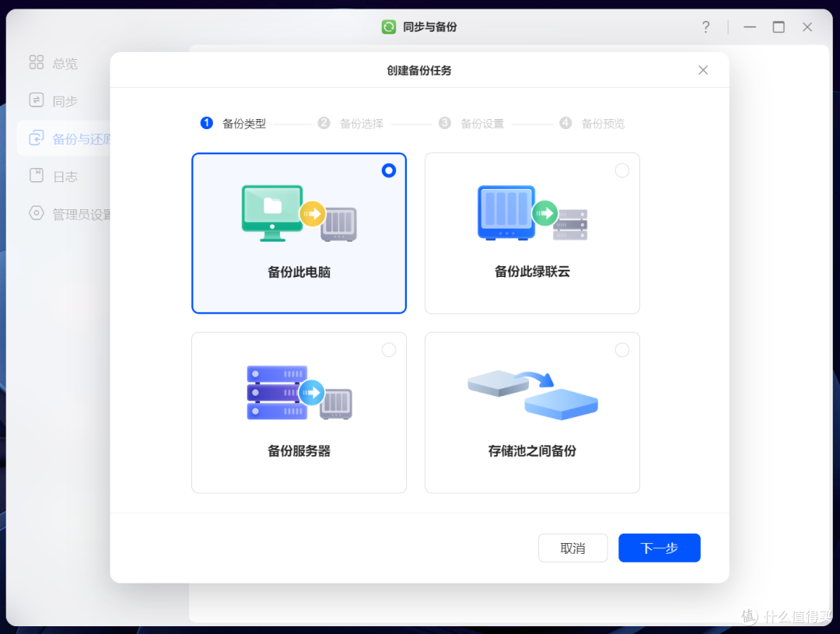This screenshot has height=634, width=840.
Task: Go to step 3 备份设置
Action: click(471, 123)
